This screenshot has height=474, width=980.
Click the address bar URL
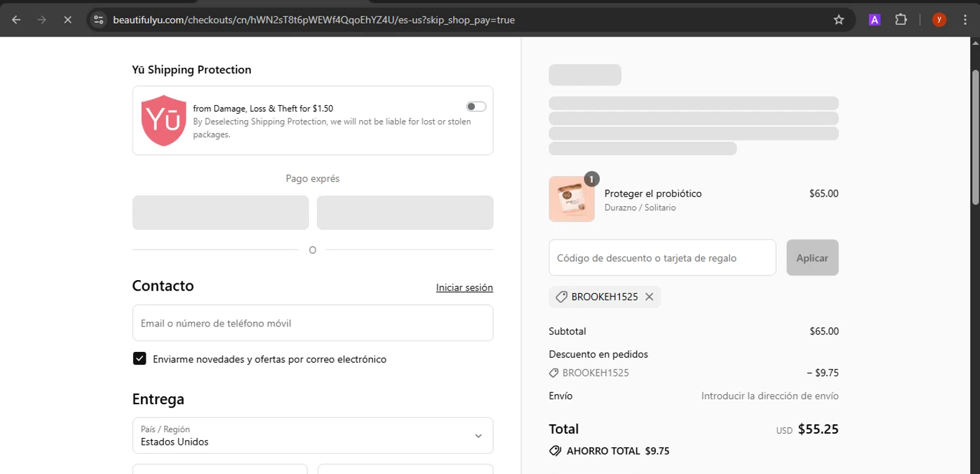(314, 20)
